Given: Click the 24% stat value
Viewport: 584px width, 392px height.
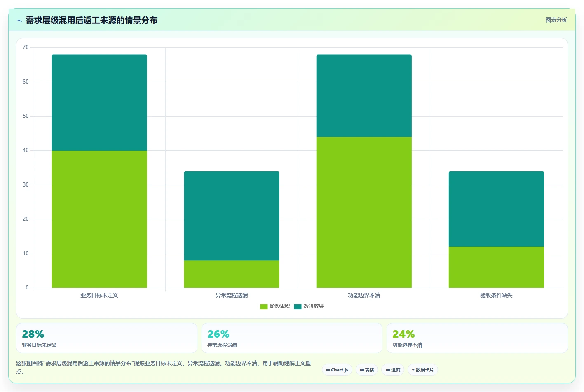Looking at the screenshot, I should click(x=403, y=334).
